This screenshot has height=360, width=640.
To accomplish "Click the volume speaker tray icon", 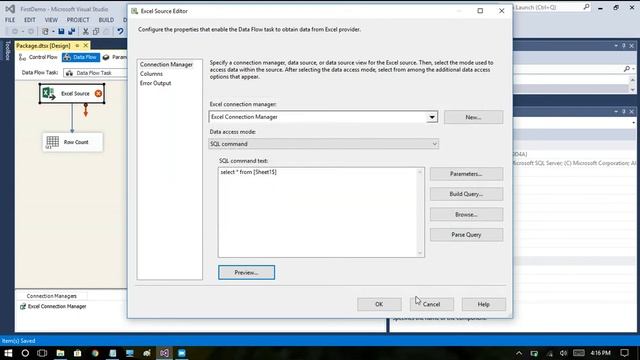I will (x=564, y=353).
